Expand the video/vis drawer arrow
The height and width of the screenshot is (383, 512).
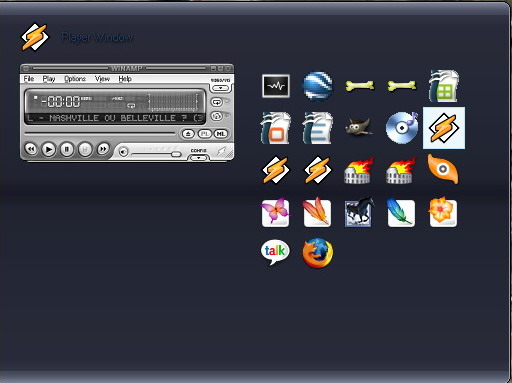tap(220, 88)
